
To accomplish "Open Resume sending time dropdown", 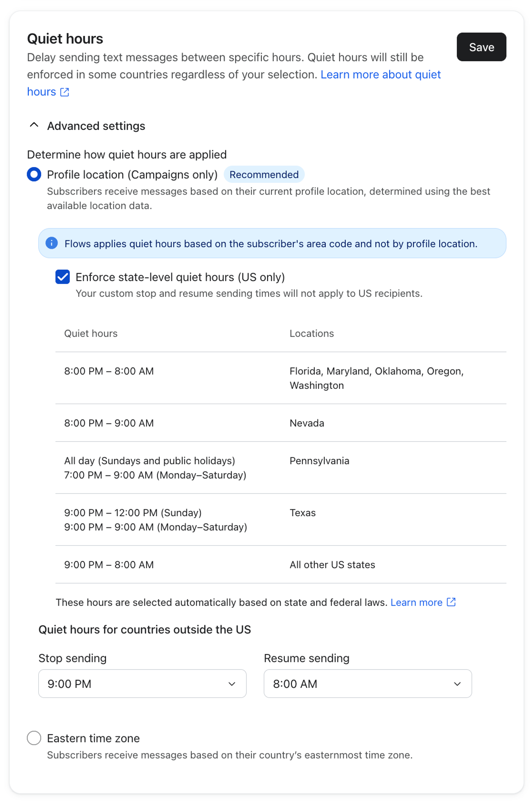I will (x=367, y=684).
